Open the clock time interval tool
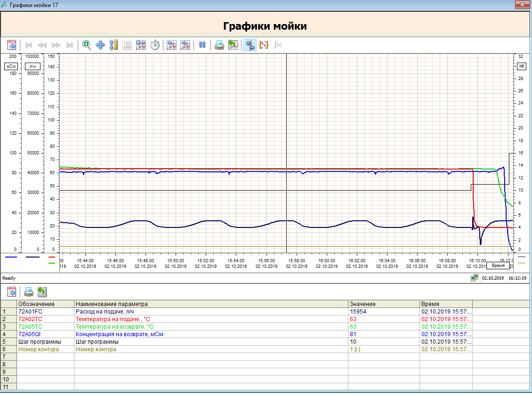 pos(155,45)
